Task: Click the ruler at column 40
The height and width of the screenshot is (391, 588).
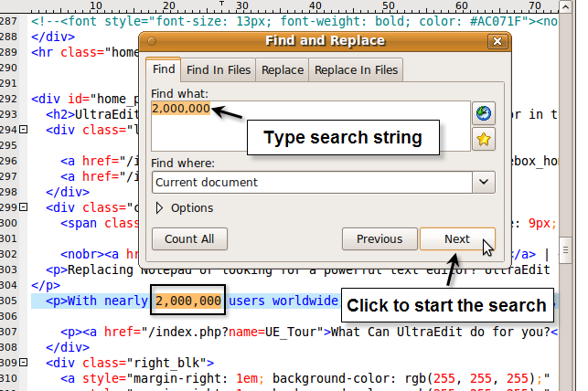Action: click(x=315, y=6)
